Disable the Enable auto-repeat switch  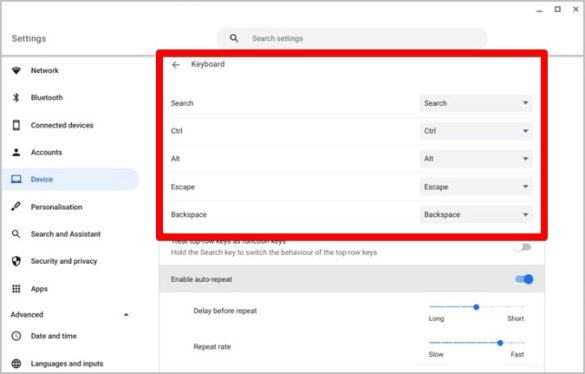coord(524,279)
